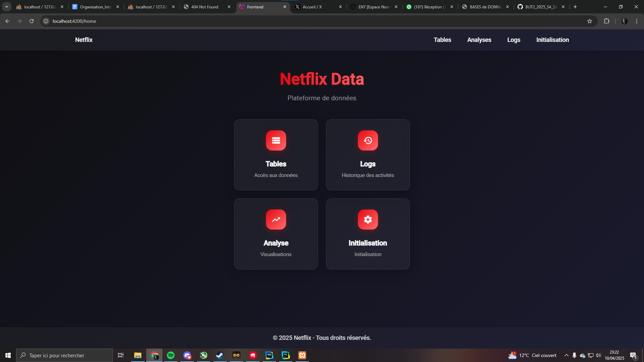Open Analyses in the top navbar

(x=479, y=40)
